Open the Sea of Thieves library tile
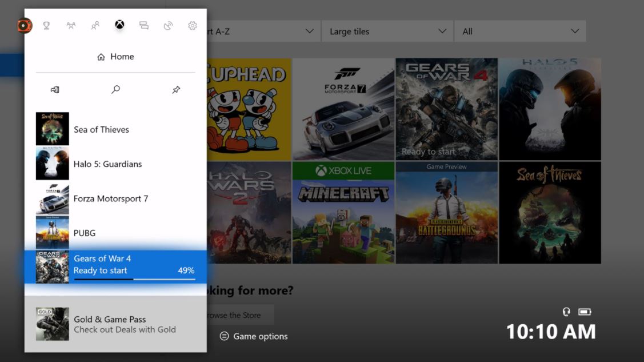This screenshot has height=362, width=644. [x=550, y=212]
